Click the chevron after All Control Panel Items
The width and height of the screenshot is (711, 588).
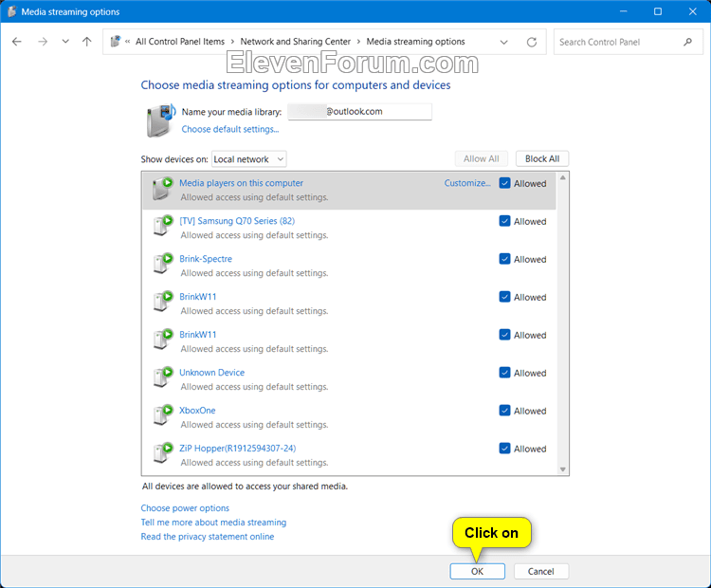[x=232, y=42]
